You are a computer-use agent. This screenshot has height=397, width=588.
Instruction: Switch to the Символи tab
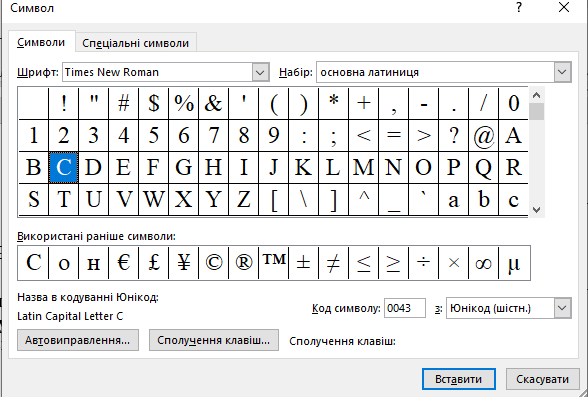coord(41,42)
